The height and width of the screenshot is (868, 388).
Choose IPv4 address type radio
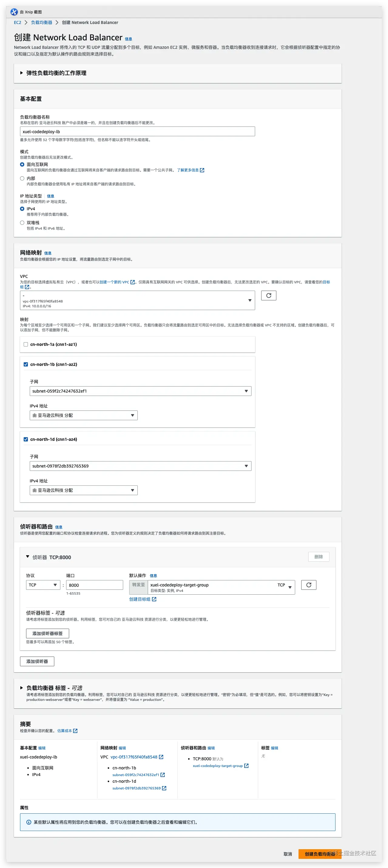[22, 209]
